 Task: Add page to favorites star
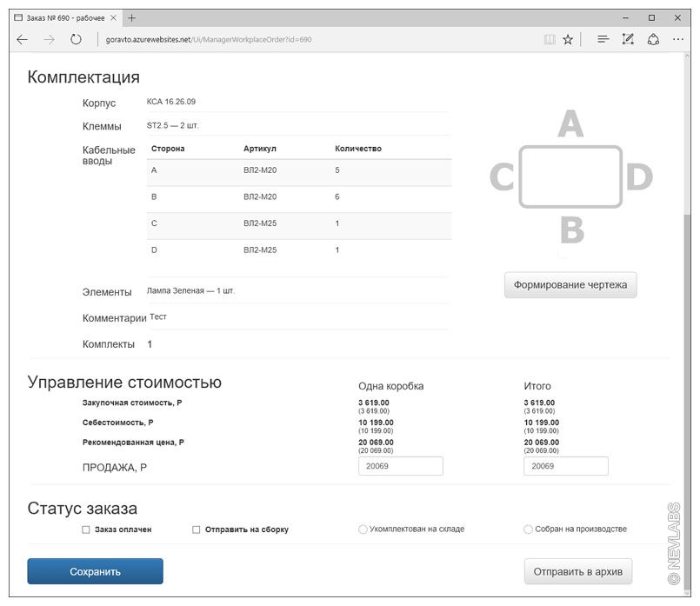tap(568, 39)
